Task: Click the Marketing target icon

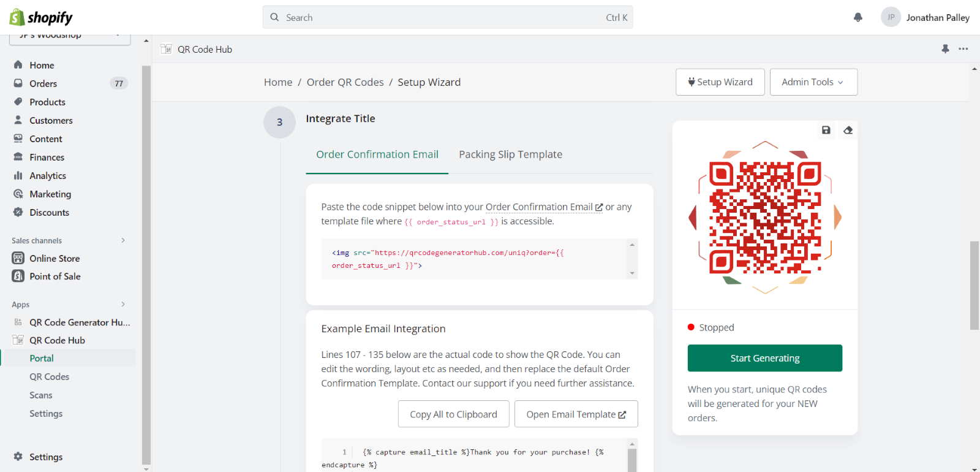Action: pos(18,194)
